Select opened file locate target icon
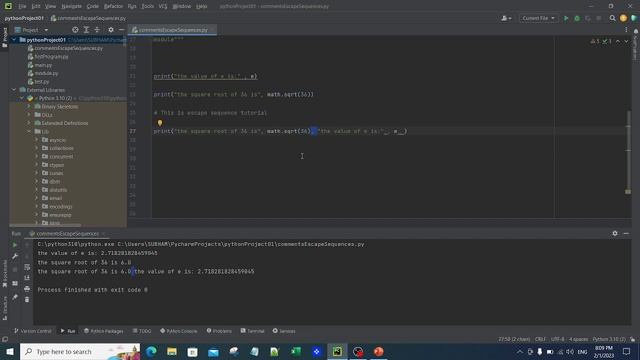 (x=75, y=30)
